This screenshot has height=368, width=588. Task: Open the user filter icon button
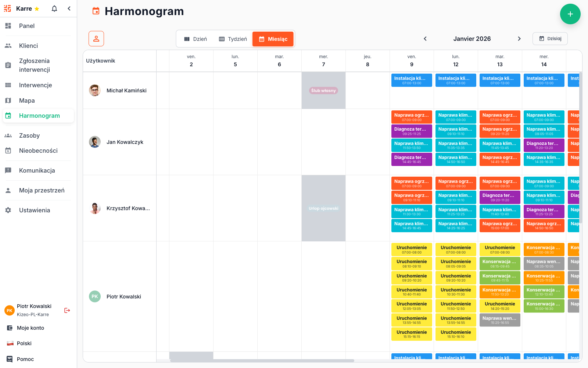pyautogui.click(x=96, y=39)
